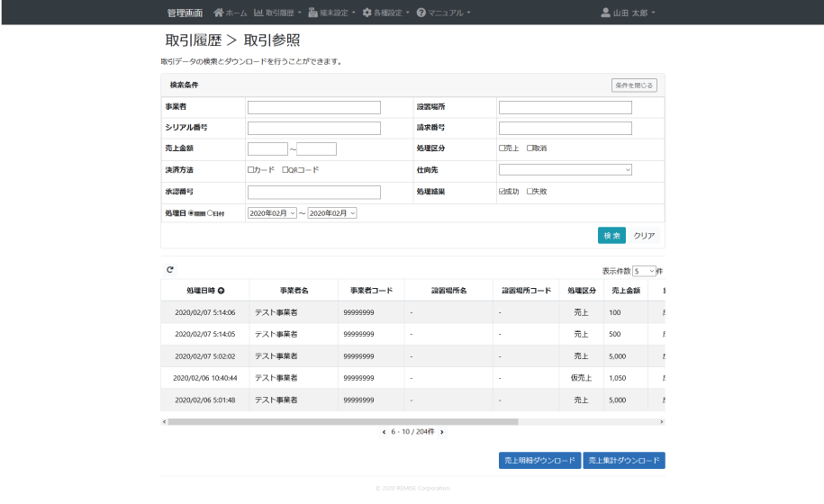
Task: Click 売上明細ダウンロード button
Action: [x=539, y=461]
